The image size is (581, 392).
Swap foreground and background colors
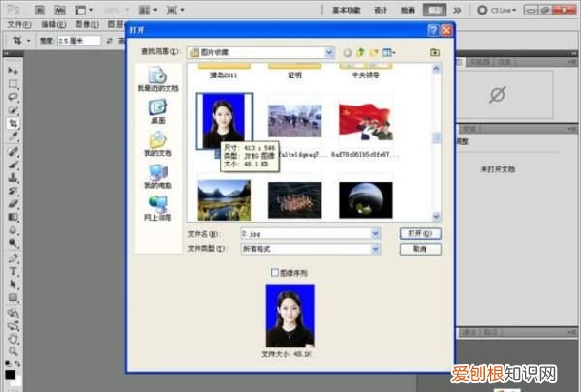(17, 364)
